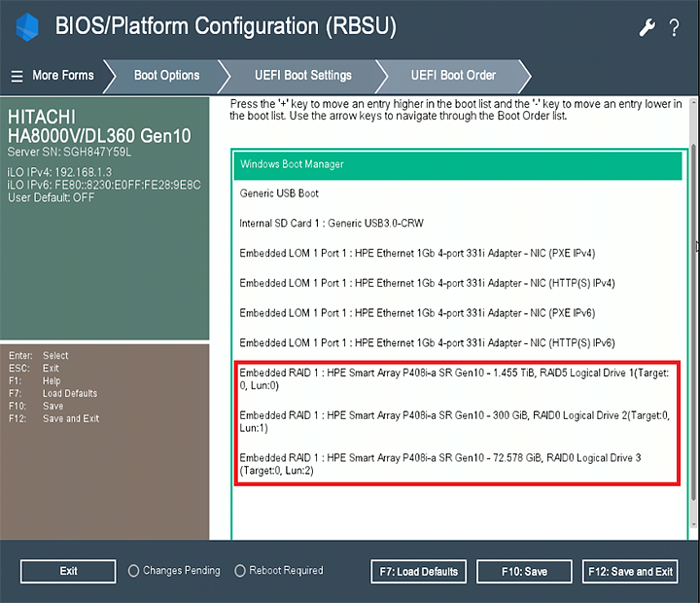The height and width of the screenshot is (603, 700).
Task: Select Embedded LOM NIC (PXE IPv6) entry
Action: [458, 313]
